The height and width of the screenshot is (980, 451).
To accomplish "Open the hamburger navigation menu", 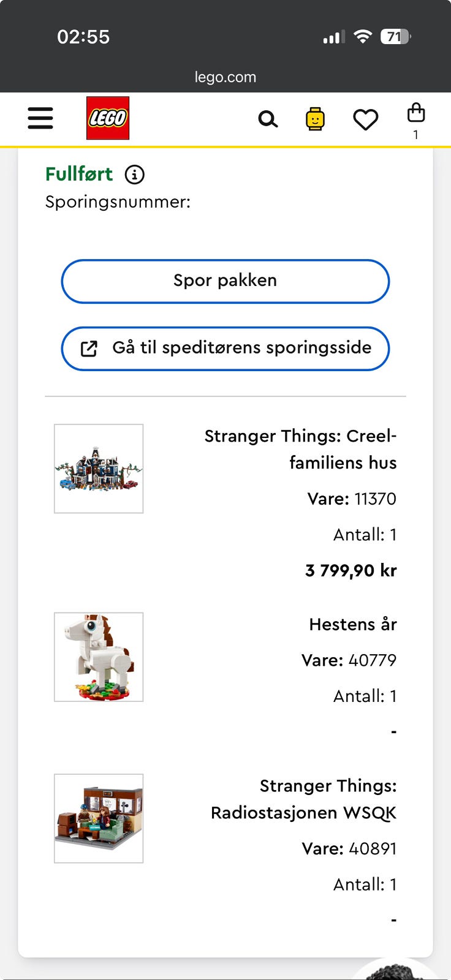I will click(40, 118).
